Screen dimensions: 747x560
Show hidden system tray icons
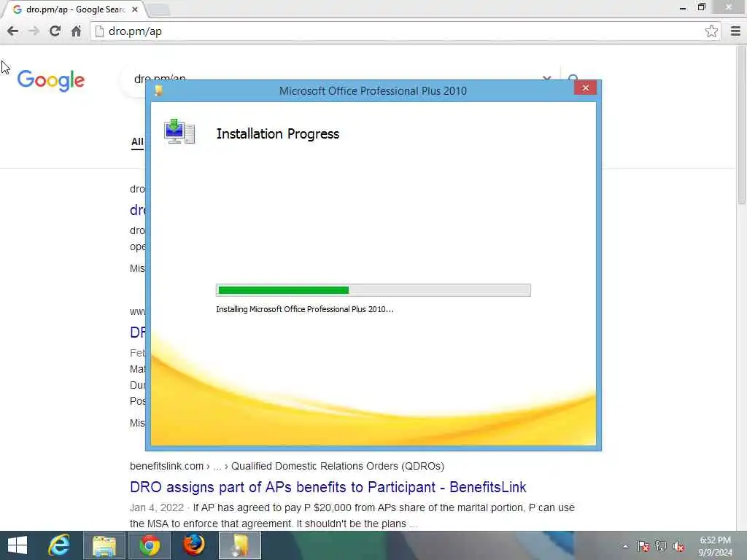tap(625, 546)
